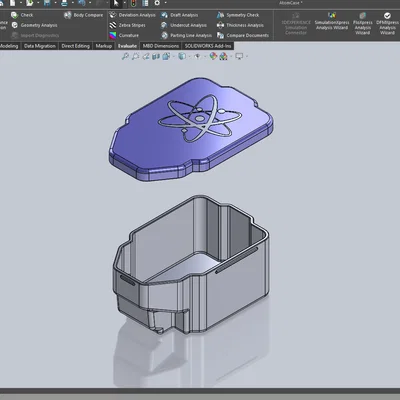Open Parting Line Analysis
The width and height of the screenshot is (400, 400).
186,35
